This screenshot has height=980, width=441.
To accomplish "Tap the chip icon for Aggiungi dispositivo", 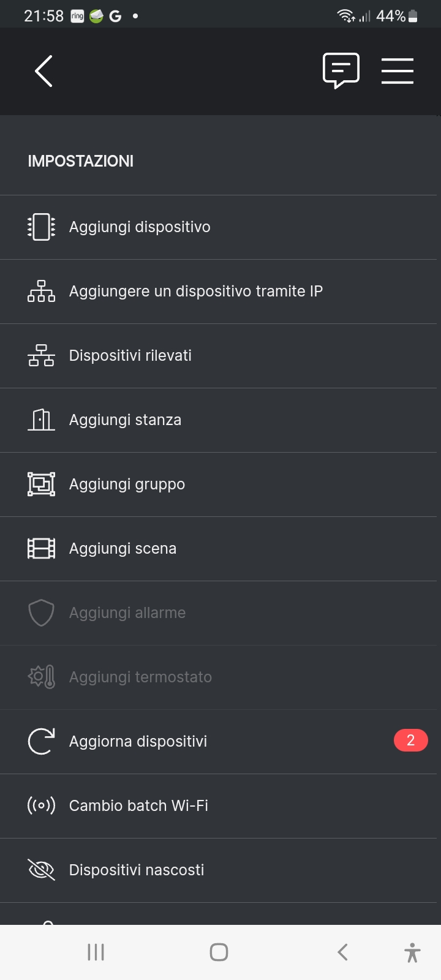I will [x=41, y=227].
